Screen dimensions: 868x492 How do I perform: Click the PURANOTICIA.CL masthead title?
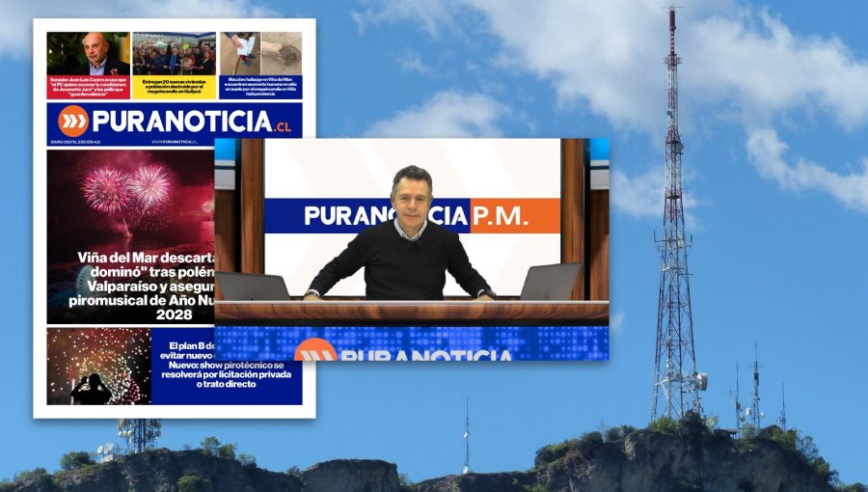192,122
